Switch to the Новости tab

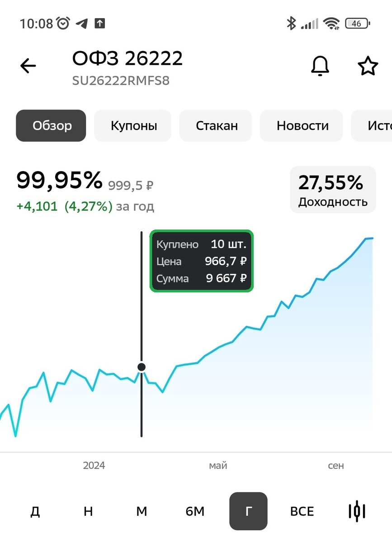(302, 125)
